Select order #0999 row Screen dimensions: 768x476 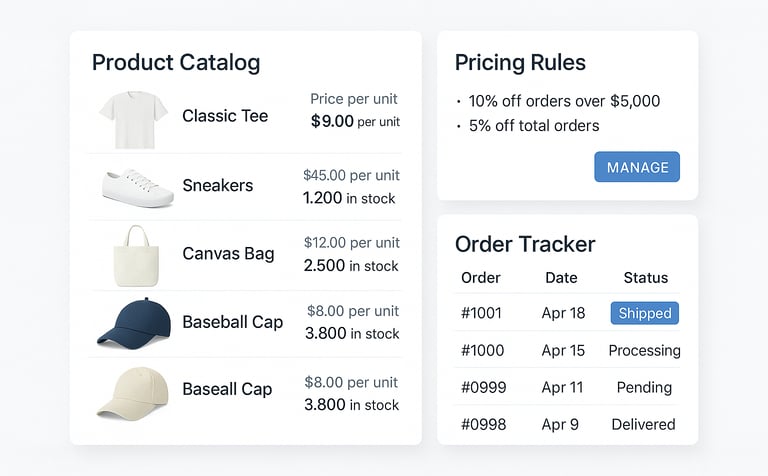[482, 387]
